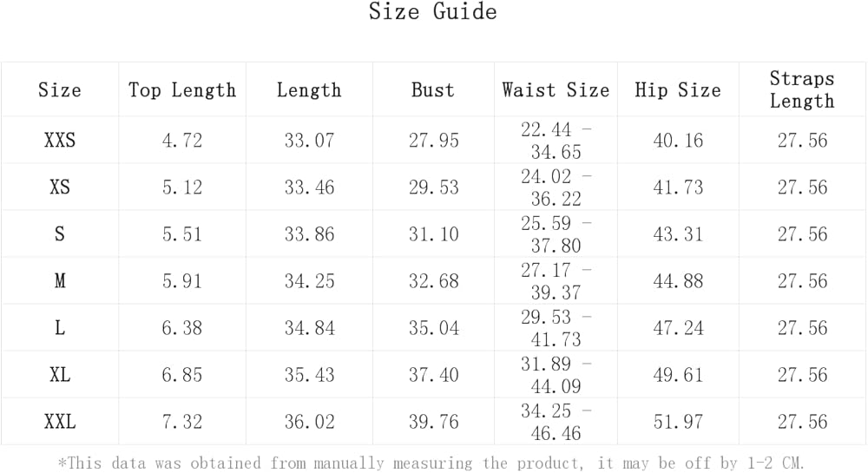Click the Size column header
The height and width of the screenshot is (473, 868).
60,90
